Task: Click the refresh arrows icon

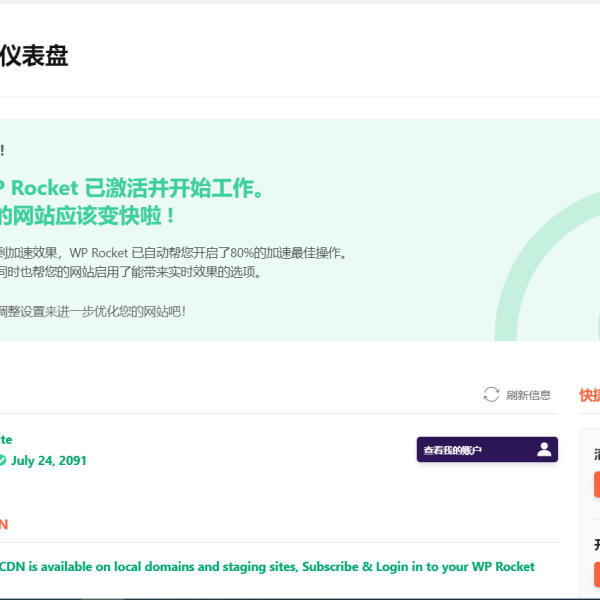Action: [x=491, y=395]
